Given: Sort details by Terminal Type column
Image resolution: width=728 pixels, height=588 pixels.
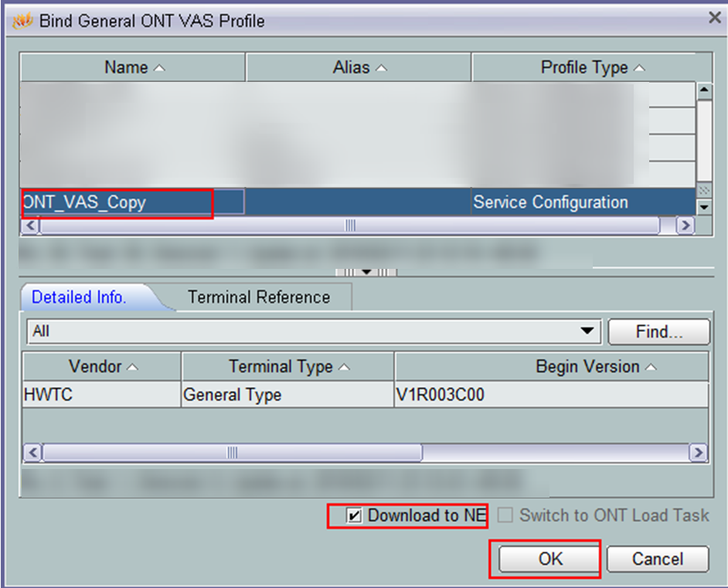Looking at the screenshot, I should 287,366.
